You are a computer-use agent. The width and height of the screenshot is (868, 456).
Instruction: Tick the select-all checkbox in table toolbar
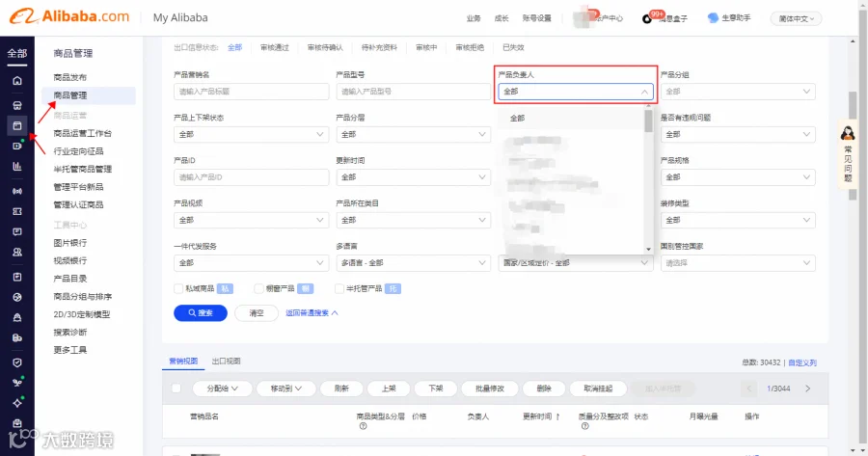pyautogui.click(x=176, y=389)
